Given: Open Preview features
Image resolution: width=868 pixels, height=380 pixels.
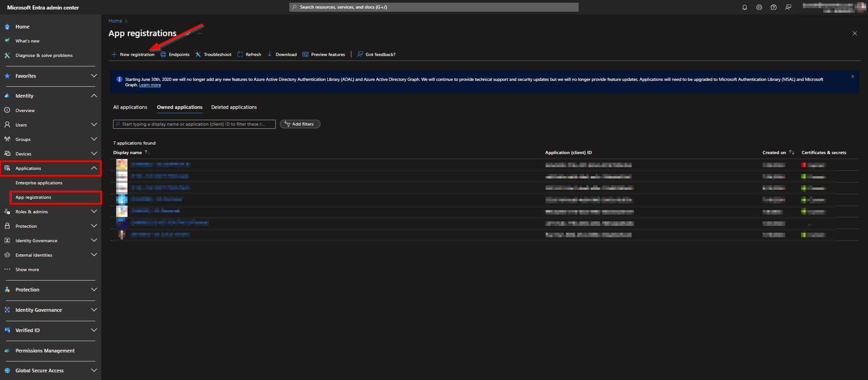Looking at the screenshot, I should [x=324, y=55].
